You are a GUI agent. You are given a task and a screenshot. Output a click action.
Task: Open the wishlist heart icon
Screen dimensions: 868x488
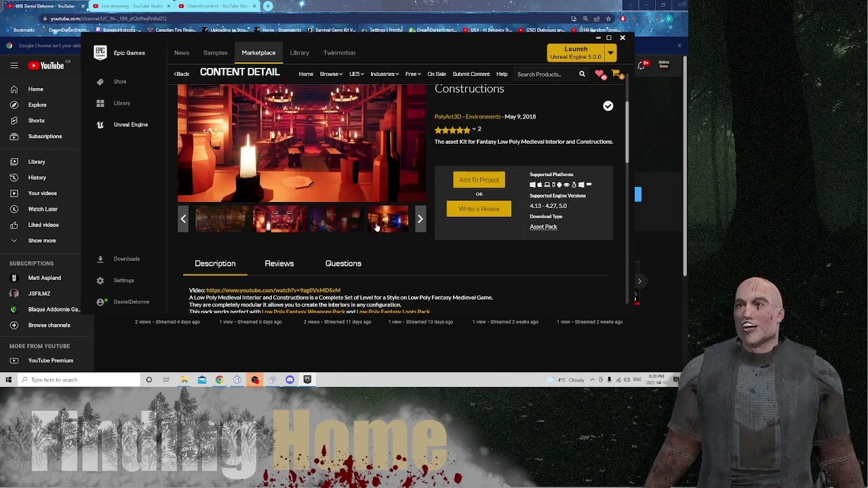[x=599, y=74]
